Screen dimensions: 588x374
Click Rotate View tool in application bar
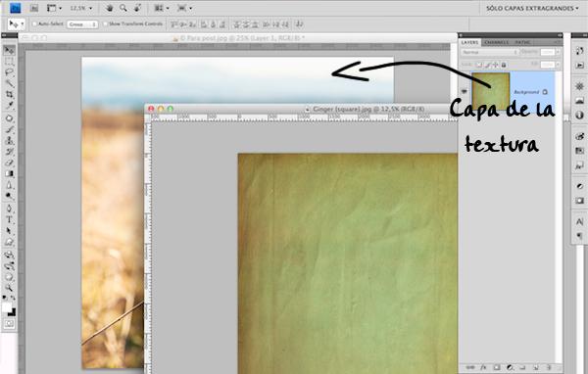point(137,8)
